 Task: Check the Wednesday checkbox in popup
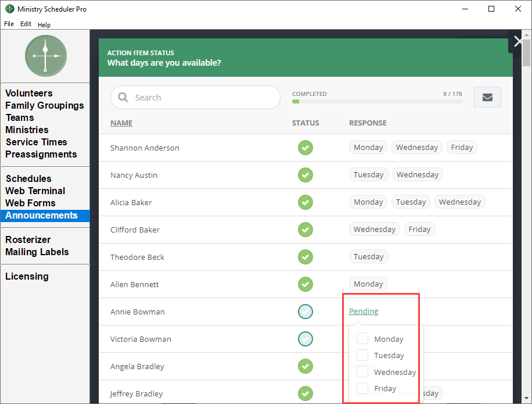tap(362, 372)
